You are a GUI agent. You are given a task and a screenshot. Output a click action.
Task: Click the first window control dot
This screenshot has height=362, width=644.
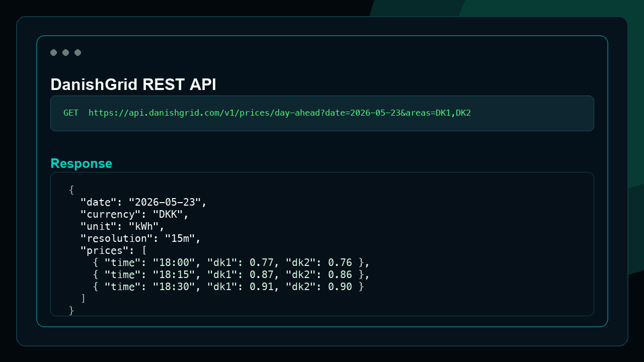coord(53,52)
